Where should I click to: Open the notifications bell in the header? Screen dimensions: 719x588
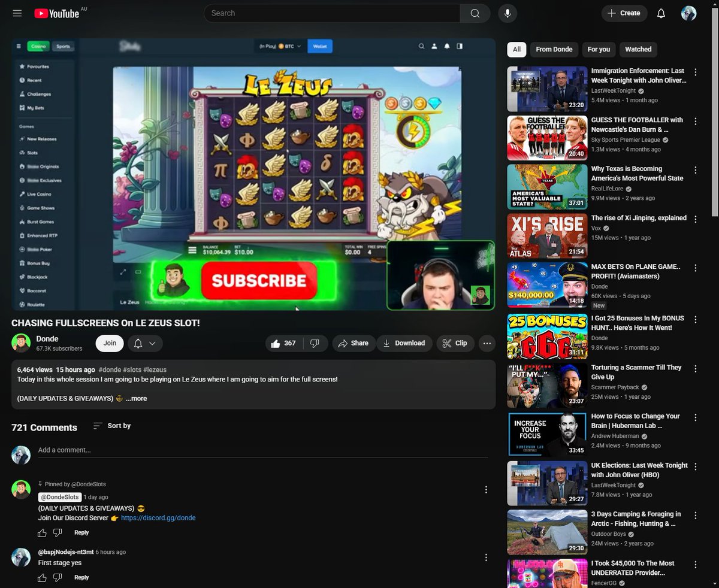(x=661, y=13)
